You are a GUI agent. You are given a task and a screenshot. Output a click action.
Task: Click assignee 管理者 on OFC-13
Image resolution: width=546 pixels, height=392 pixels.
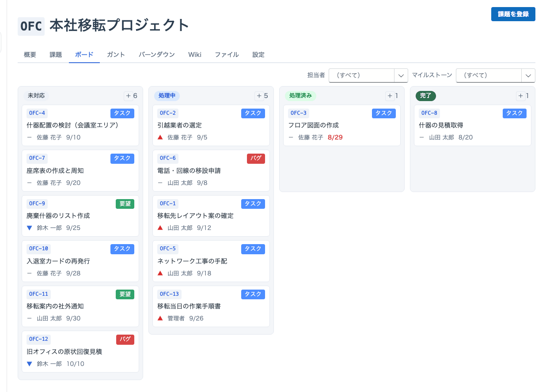(176, 318)
